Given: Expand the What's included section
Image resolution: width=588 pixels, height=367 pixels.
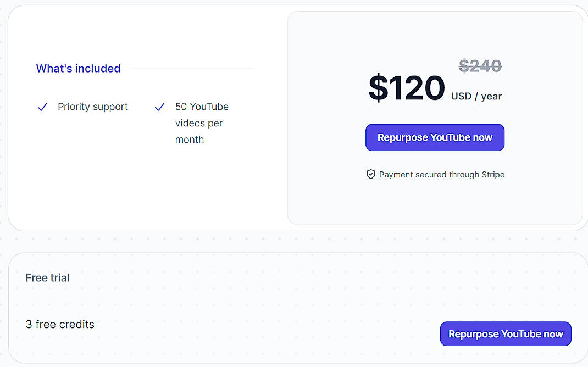Looking at the screenshot, I should (78, 68).
